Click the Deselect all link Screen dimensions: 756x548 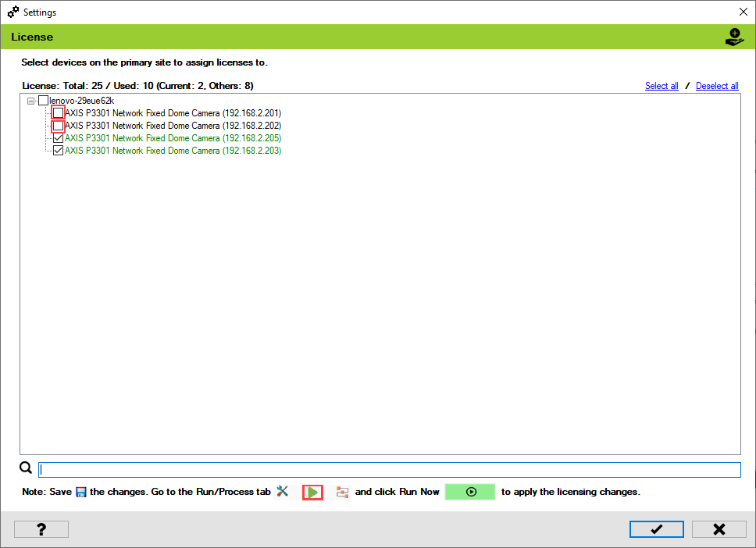coord(717,86)
